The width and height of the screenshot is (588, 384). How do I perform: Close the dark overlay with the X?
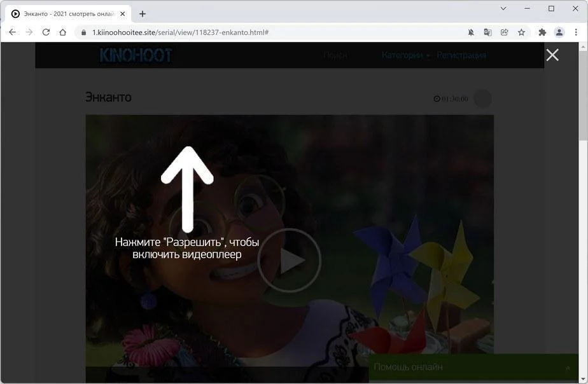[552, 55]
